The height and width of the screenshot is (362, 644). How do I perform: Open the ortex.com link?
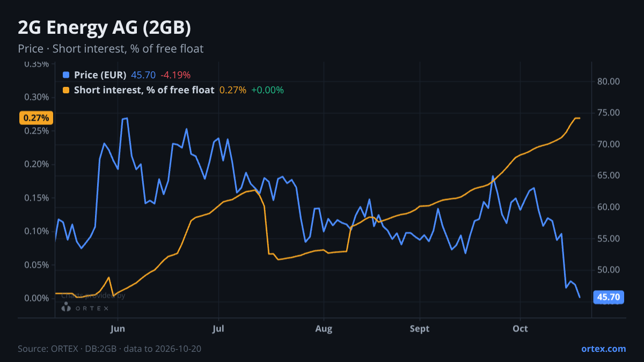(x=603, y=349)
